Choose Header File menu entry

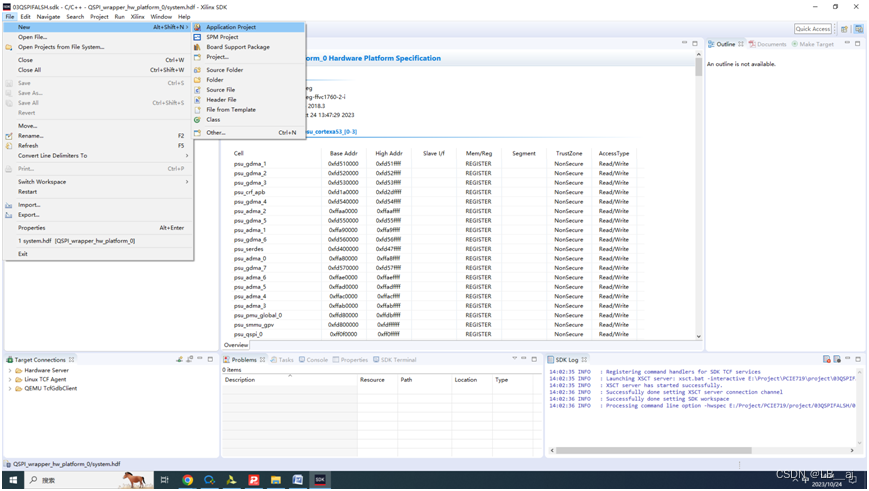[248, 100]
